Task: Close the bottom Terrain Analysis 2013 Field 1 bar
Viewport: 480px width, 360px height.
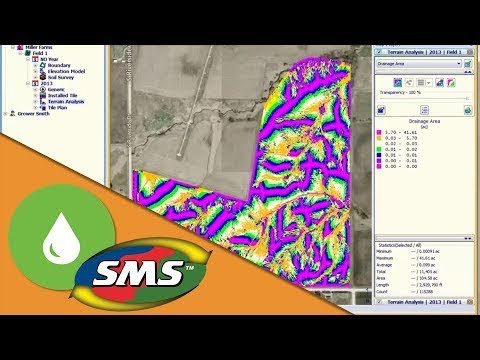Action: tap(470, 302)
